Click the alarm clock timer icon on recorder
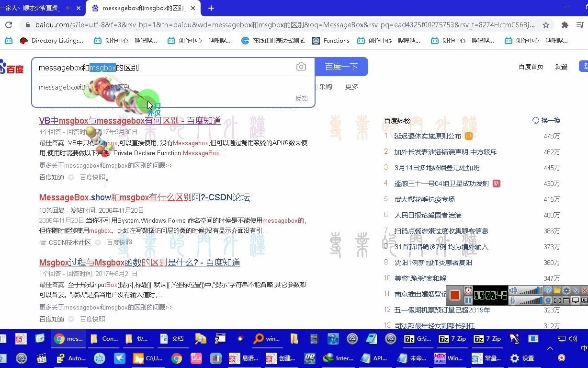Screen dimensions: 588x368 point(468,290)
